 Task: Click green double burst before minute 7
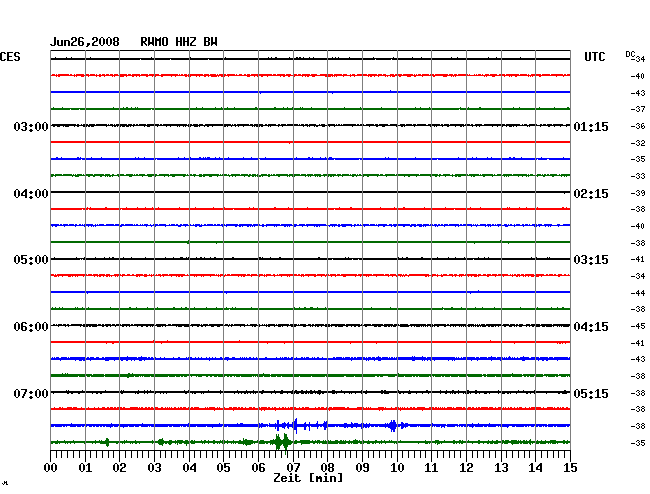coord(282,442)
